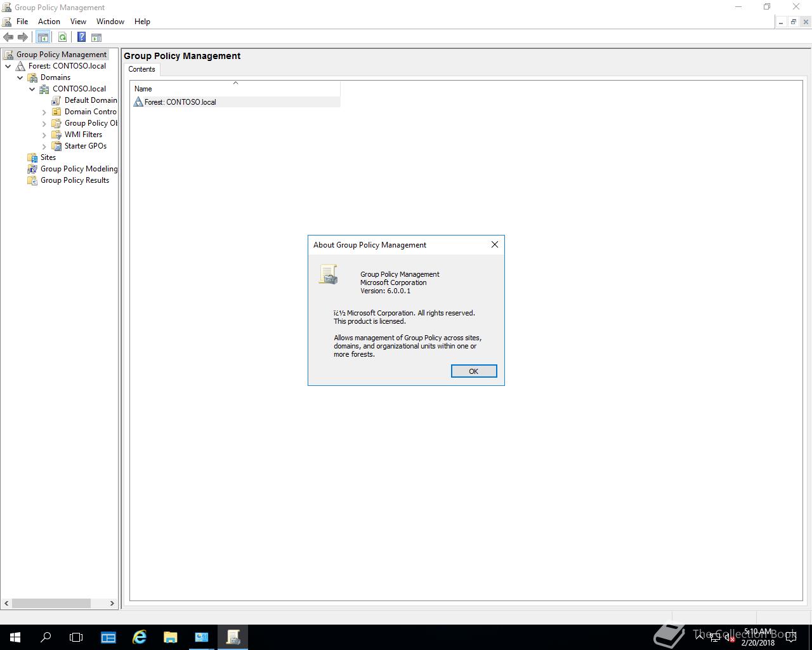Restore the inner MMC child window
The image size is (812, 650).
(793, 22)
